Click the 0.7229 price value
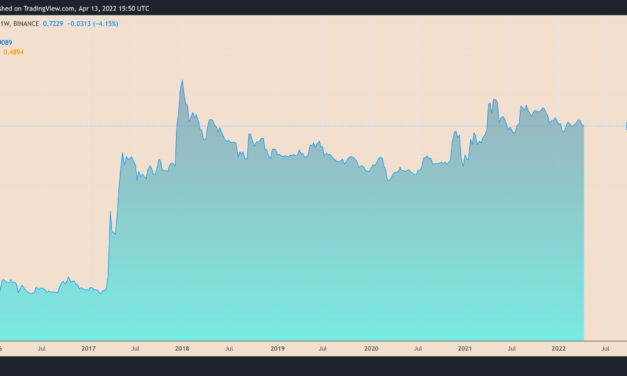The height and width of the screenshot is (376, 627). point(53,24)
